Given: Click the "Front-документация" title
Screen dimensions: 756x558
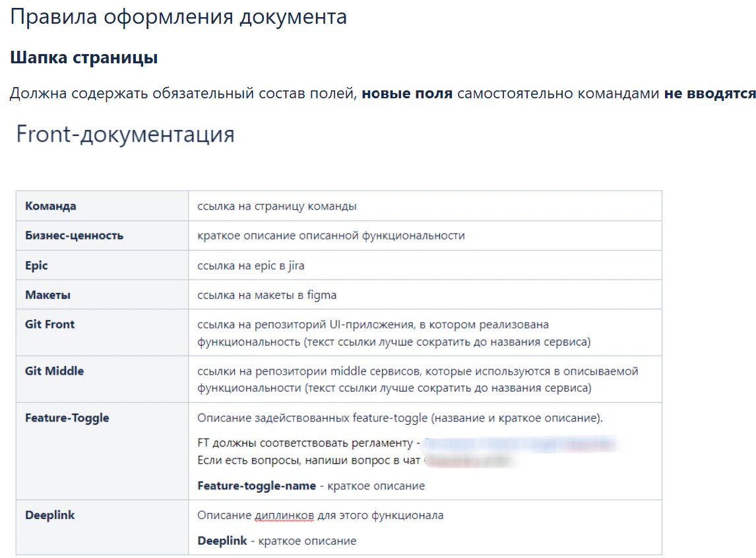Looking at the screenshot, I should [x=125, y=133].
